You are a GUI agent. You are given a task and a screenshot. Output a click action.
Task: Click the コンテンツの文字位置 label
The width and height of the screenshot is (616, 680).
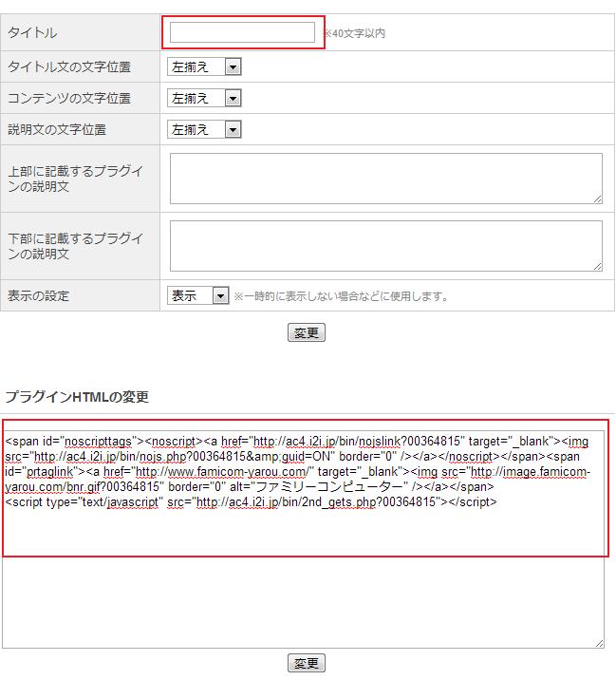(x=69, y=99)
